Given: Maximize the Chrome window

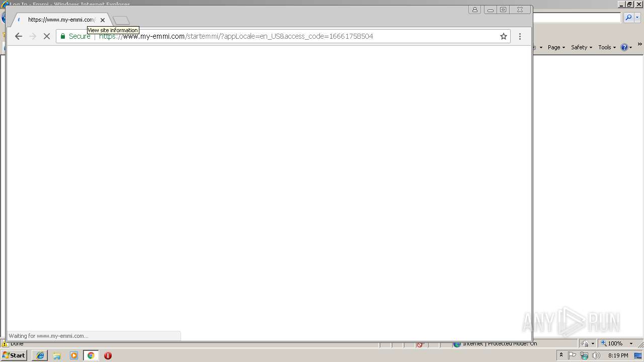Looking at the screenshot, I should 503,10.
